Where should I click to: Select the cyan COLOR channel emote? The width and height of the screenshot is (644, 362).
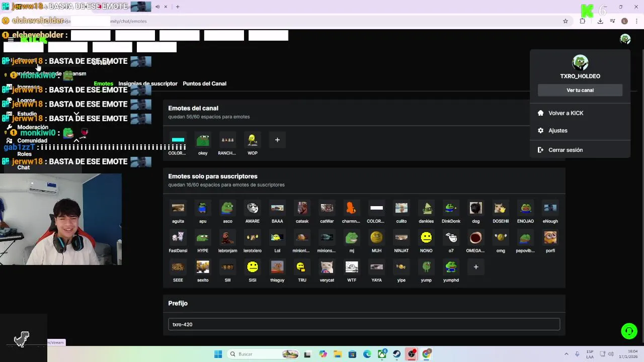click(x=178, y=140)
